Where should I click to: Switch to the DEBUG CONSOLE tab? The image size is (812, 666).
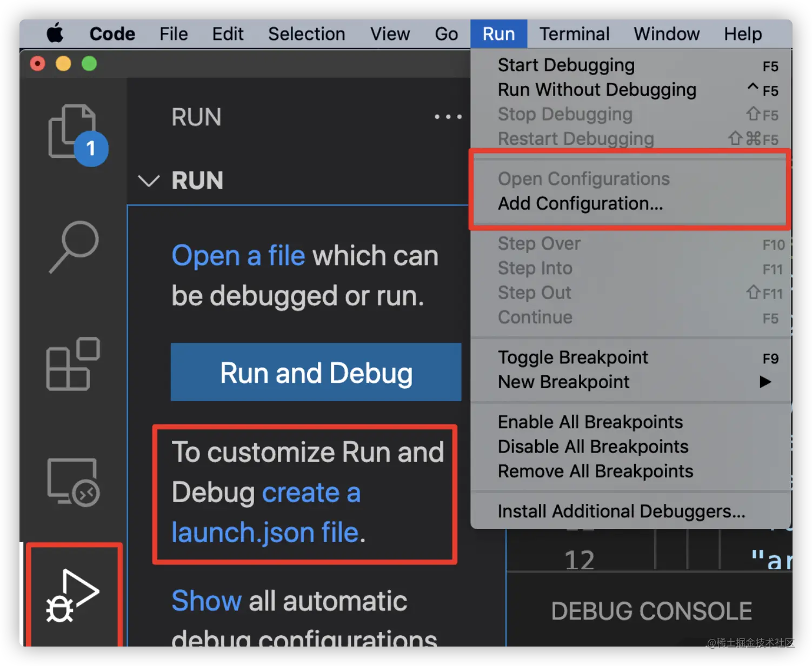[651, 611]
